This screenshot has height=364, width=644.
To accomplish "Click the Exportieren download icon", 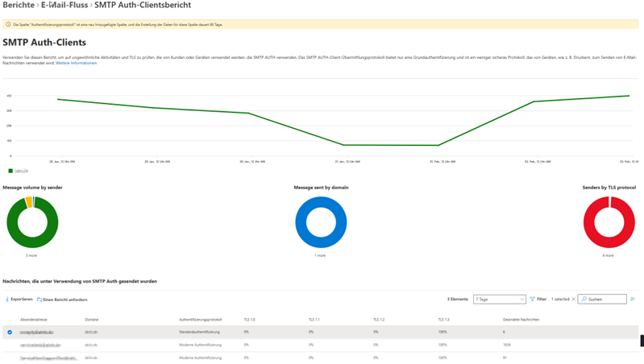I will click(x=7, y=300).
